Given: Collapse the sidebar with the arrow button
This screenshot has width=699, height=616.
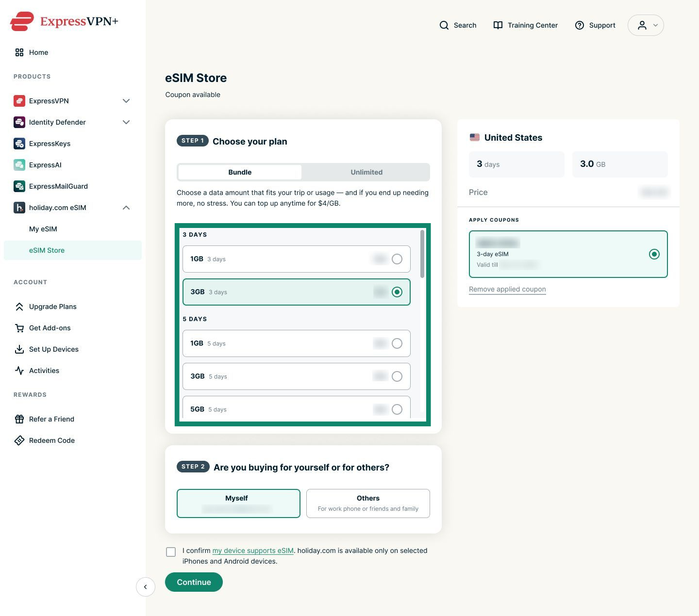Looking at the screenshot, I should [x=146, y=587].
